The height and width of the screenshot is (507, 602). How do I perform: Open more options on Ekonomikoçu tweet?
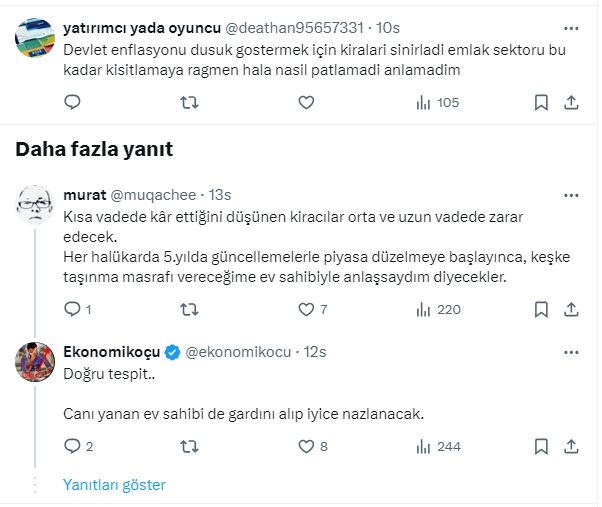(x=571, y=352)
